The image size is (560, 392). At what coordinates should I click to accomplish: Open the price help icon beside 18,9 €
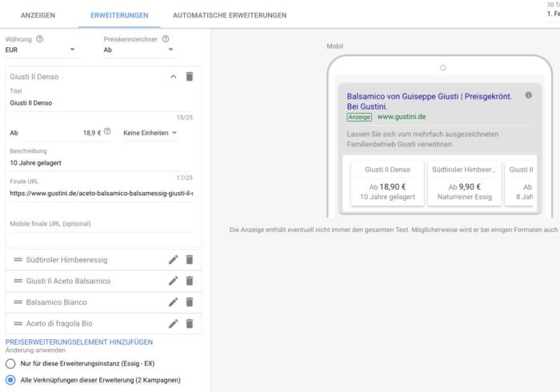tap(107, 131)
